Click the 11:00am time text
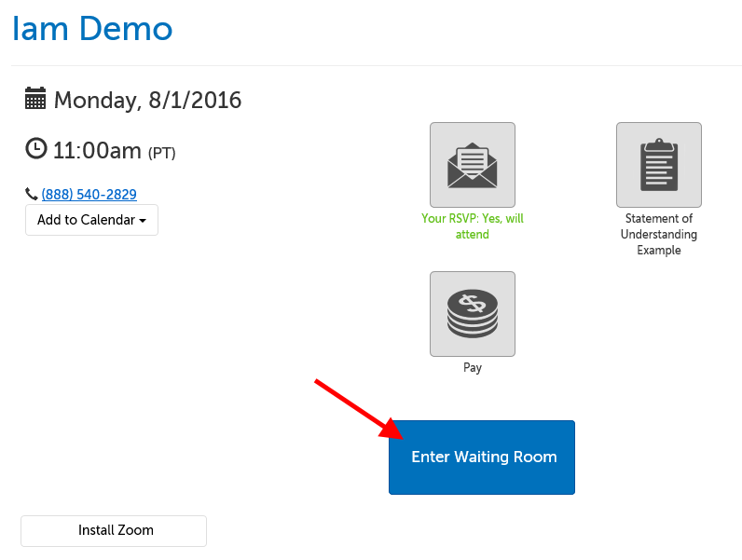The width and height of the screenshot is (742, 560). [97, 149]
